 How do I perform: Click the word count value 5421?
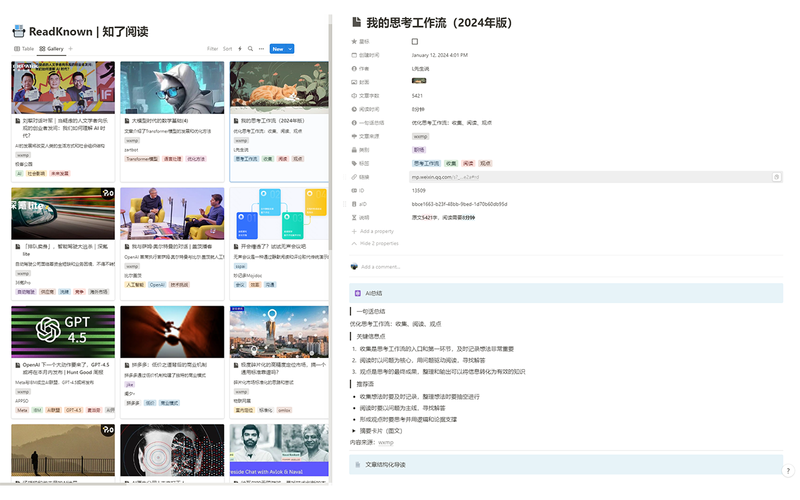coord(417,96)
